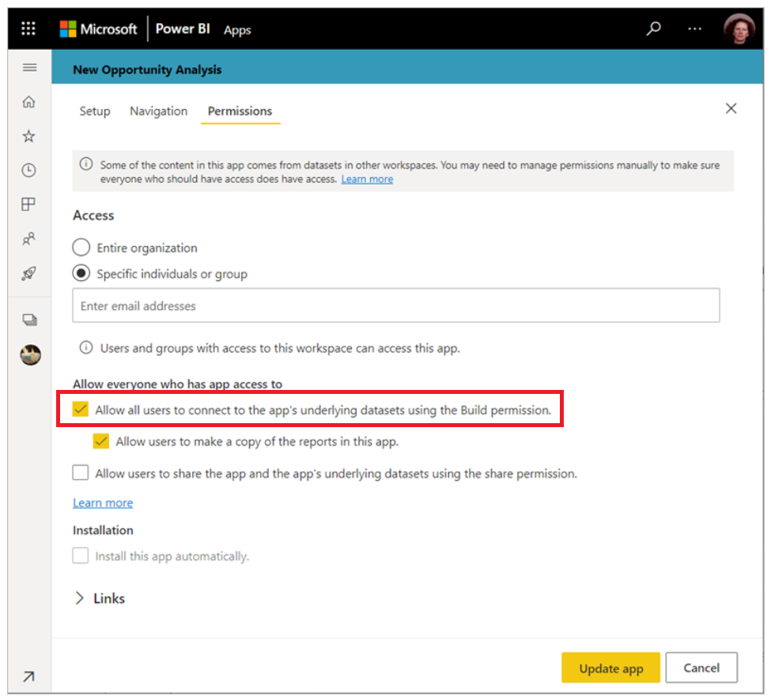Open Recent clock icon in sidebar
Screen dimensions: 771x700
29,170
